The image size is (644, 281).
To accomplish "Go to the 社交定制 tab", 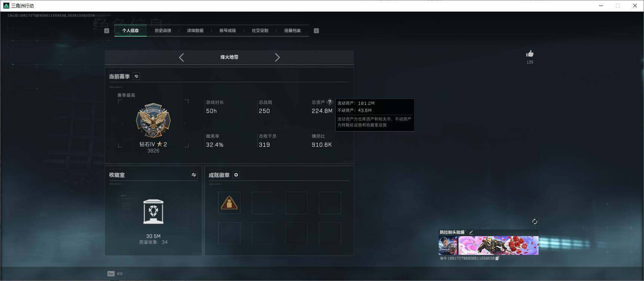I will pyautogui.click(x=260, y=31).
